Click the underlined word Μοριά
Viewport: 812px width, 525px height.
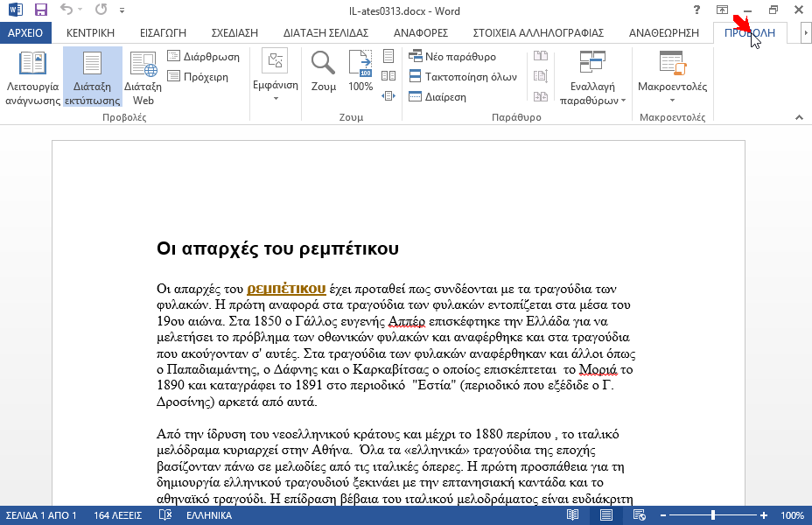click(598, 369)
